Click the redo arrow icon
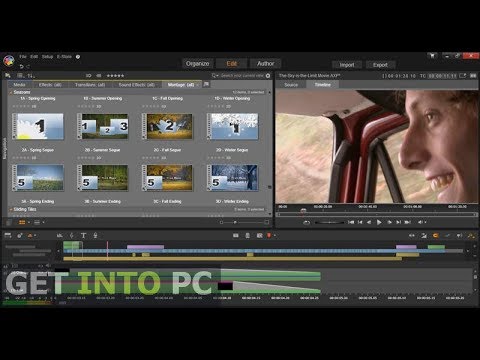Viewport: 480px width, 360px height. click(28, 66)
